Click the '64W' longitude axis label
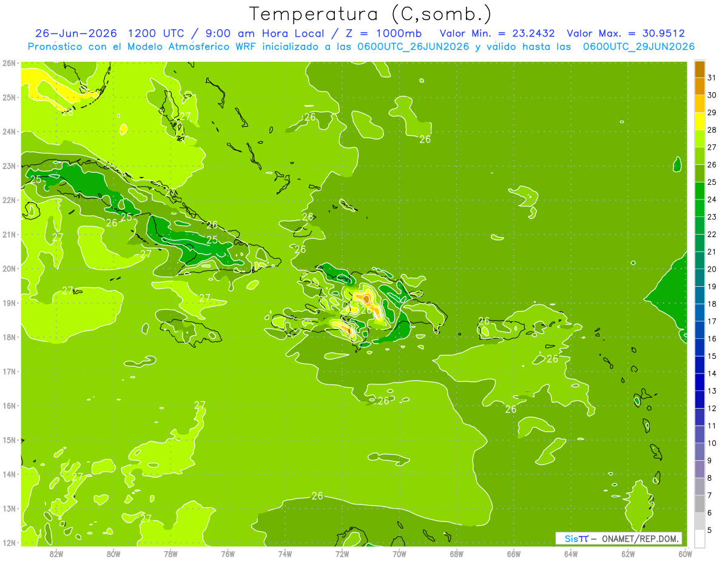728x562 pixels. coord(571,554)
